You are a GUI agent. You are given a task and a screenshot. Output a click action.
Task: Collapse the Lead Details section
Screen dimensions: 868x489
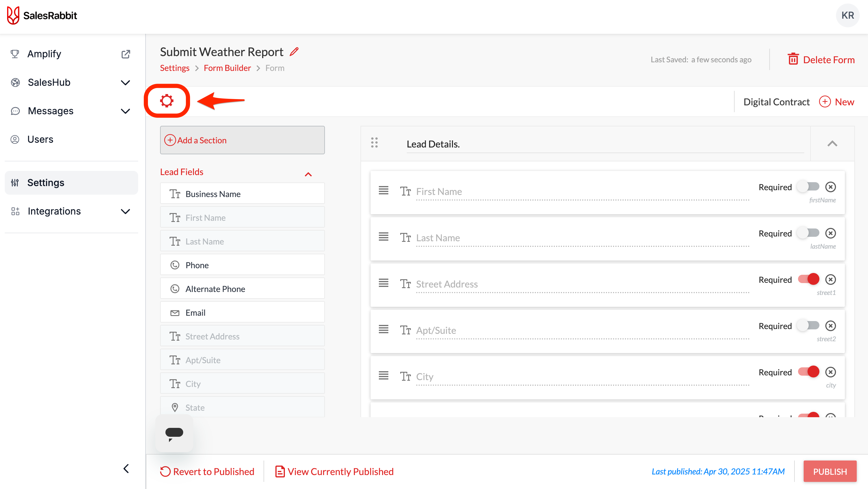click(x=832, y=144)
